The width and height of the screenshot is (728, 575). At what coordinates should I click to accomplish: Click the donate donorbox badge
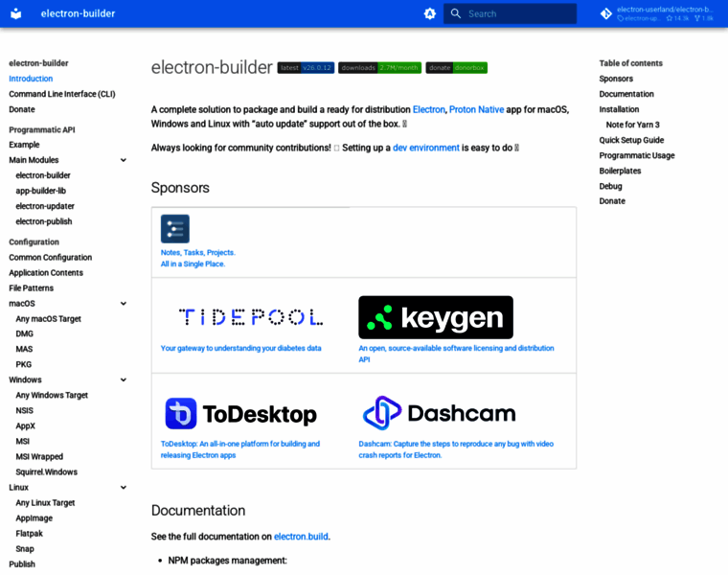456,68
